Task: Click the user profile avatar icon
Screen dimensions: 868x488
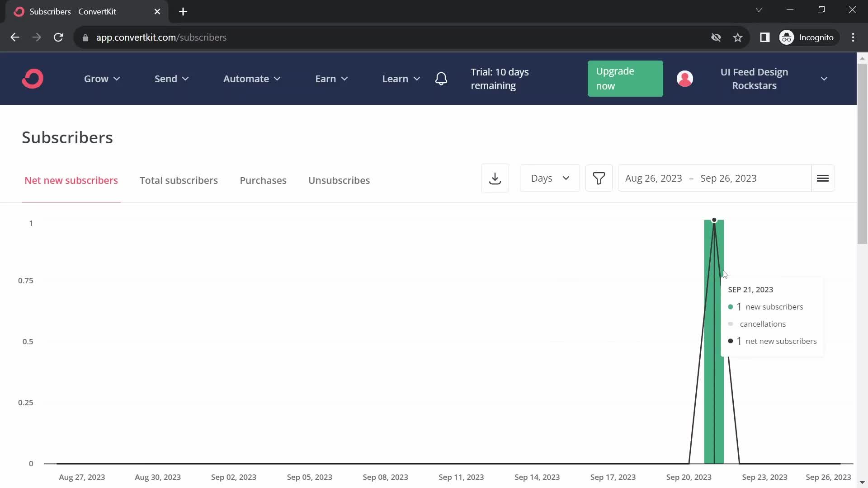Action: [x=685, y=78]
